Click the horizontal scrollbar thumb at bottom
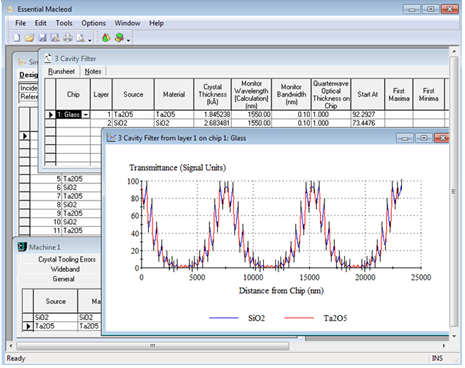465x368 pixels. 153,346
